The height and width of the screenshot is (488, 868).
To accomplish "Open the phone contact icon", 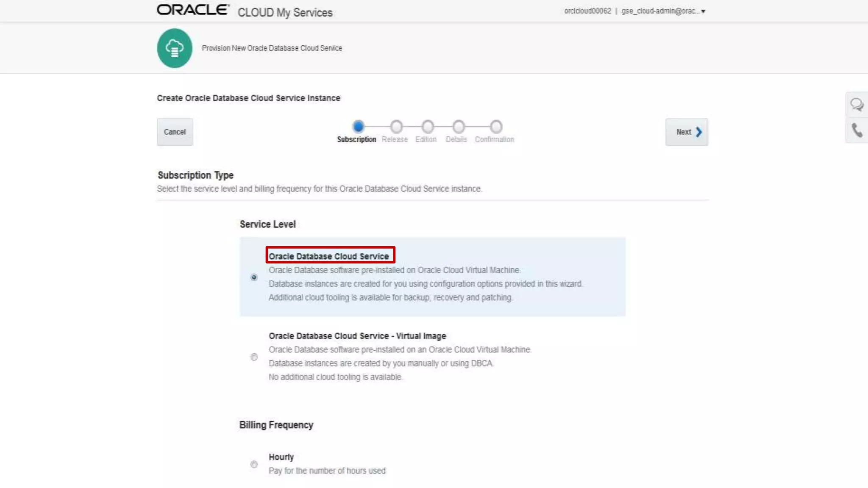I will [857, 130].
